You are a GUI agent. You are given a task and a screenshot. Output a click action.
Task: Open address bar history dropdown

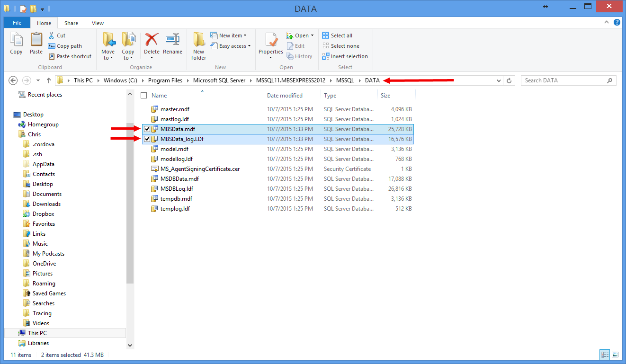tap(499, 80)
